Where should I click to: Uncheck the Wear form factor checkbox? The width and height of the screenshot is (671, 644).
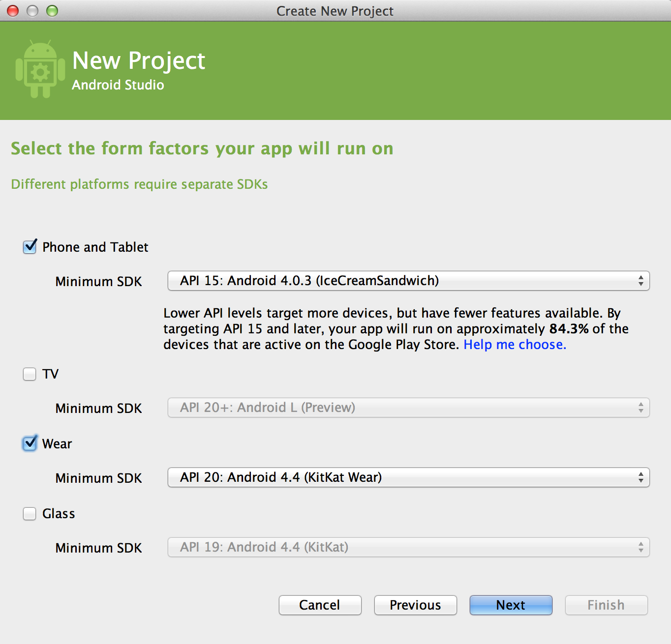(30, 443)
